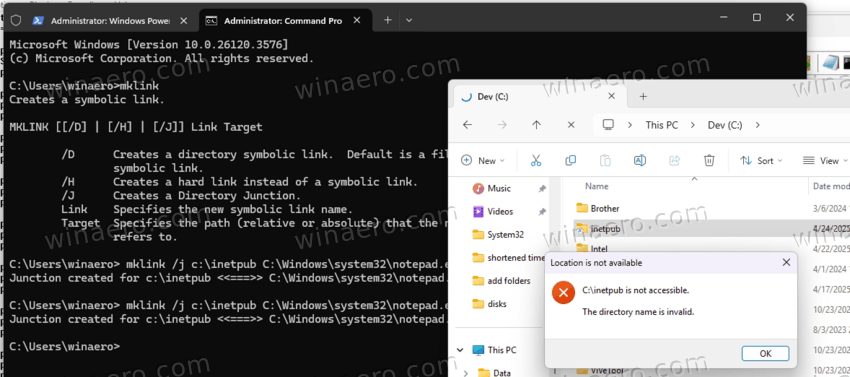Click the computer icon in address bar

[x=608, y=125]
